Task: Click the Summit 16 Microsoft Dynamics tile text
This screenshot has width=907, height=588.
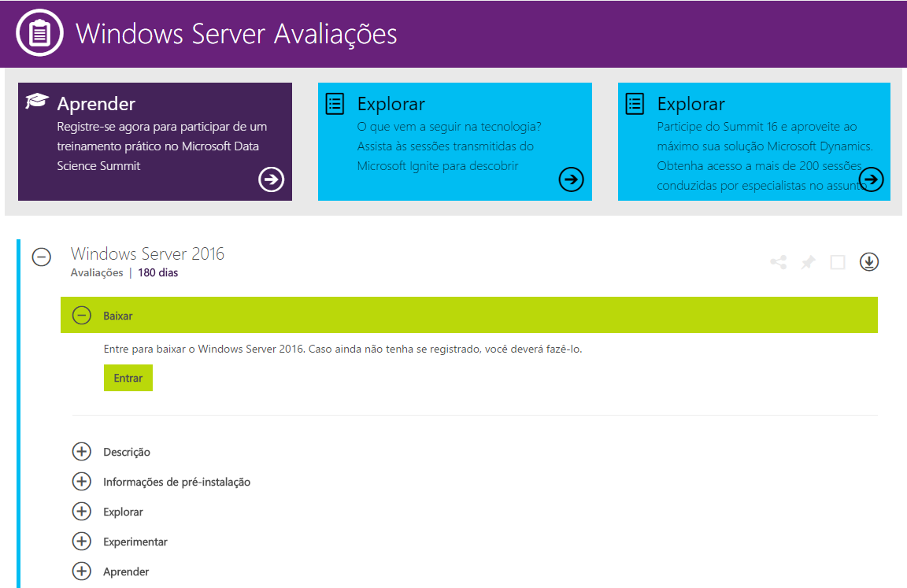Action: pyautogui.click(x=764, y=156)
